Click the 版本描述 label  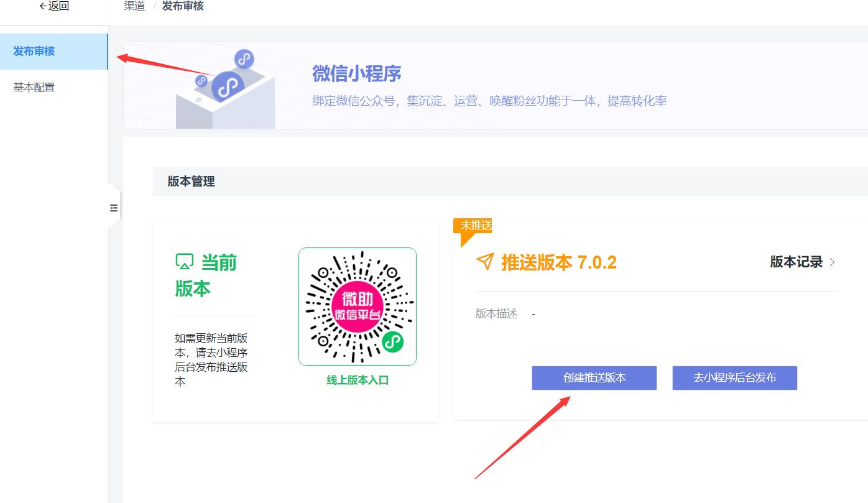tap(496, 314)
